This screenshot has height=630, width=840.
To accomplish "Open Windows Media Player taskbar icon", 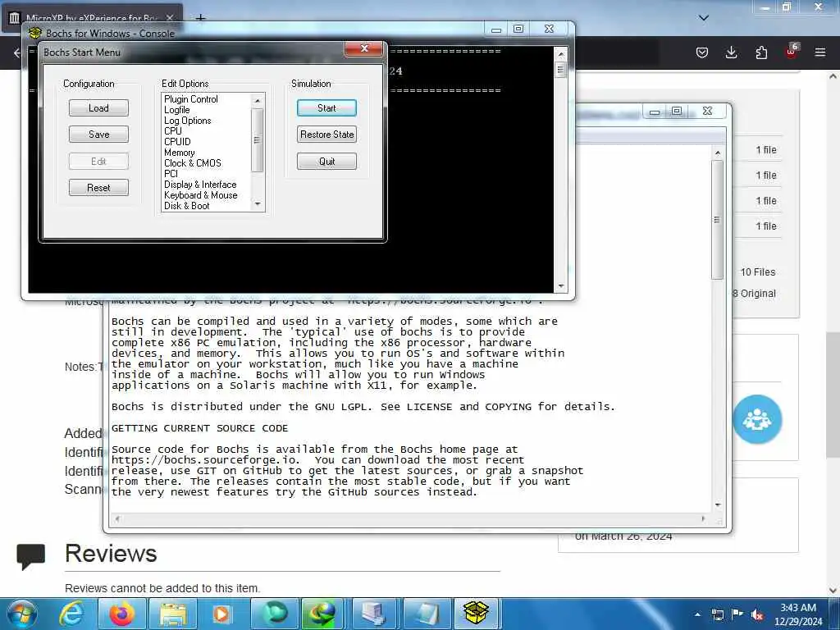I will click(222, 614).
